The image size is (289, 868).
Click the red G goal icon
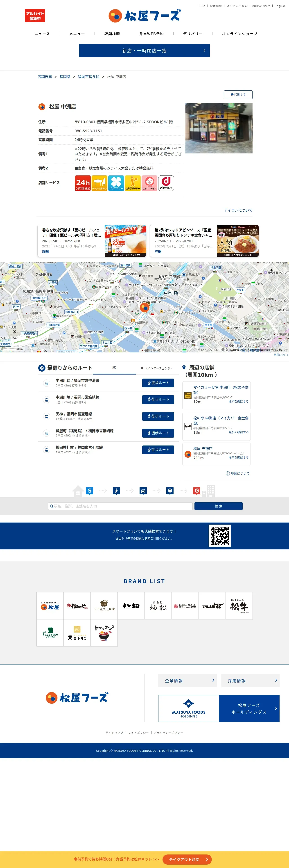point(197,491)
